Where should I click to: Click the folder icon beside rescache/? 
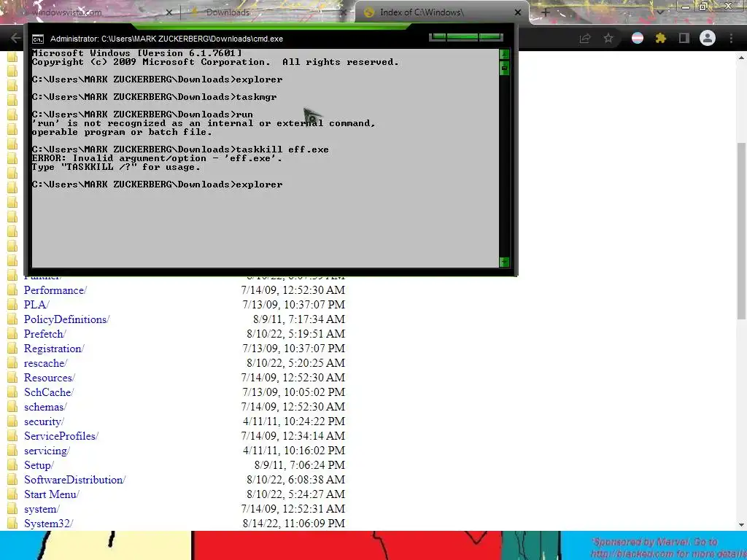12,363
